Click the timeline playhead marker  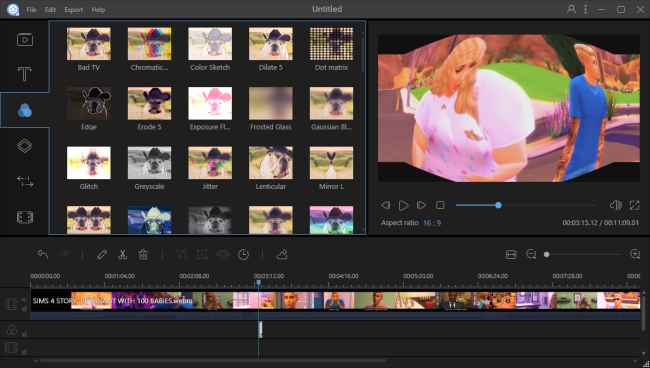pyautogui.click(x=259, y=283)
